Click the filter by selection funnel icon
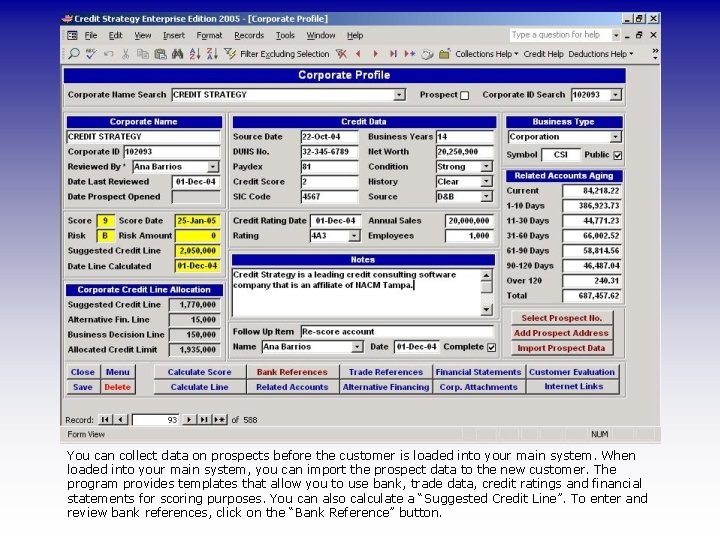The height and width of the screenshot is (540, 720). pyautogui.click(x=230, y=54)
